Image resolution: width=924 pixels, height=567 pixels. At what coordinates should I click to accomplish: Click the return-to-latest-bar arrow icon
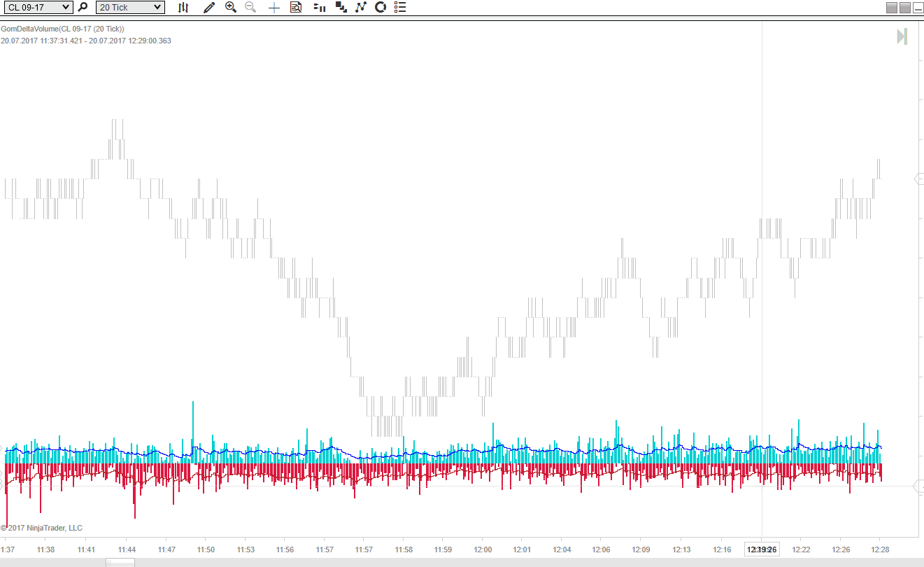click(x=902, y=36)
